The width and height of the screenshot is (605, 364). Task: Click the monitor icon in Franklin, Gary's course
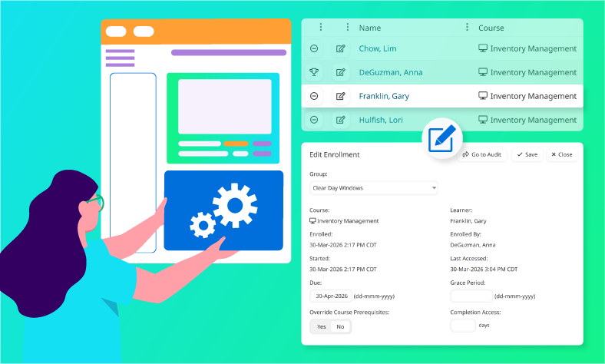tap(483, 96)
